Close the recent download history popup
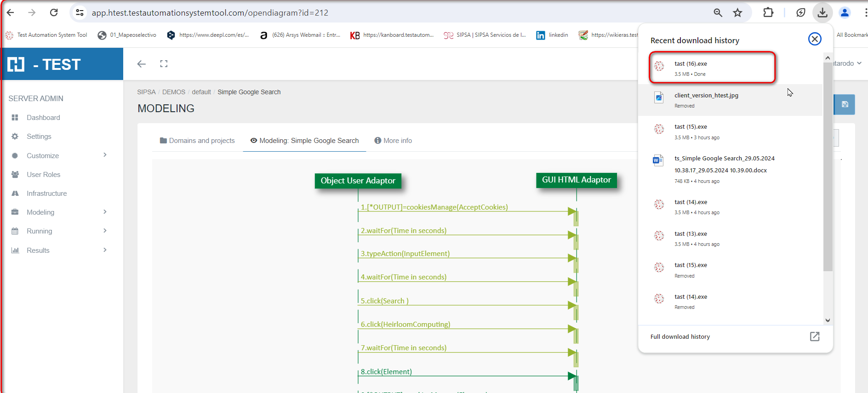Screen dimensions: 868x393 point(814,39)
